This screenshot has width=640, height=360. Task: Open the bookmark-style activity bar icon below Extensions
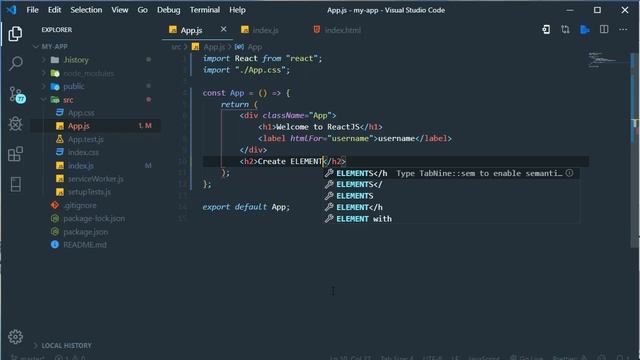tap(16, 184)
